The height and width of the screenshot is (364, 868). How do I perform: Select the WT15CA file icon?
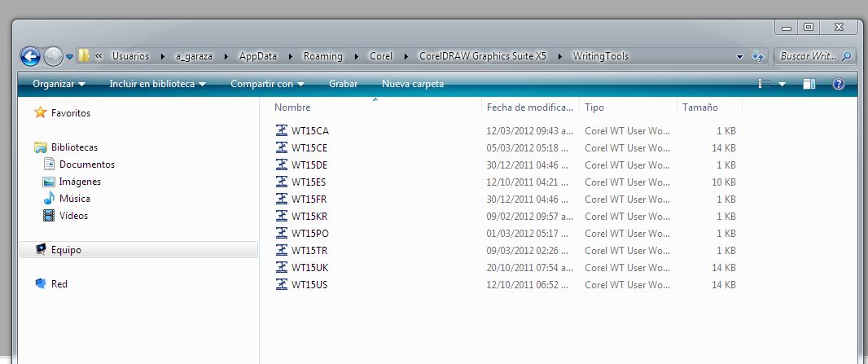282,130
